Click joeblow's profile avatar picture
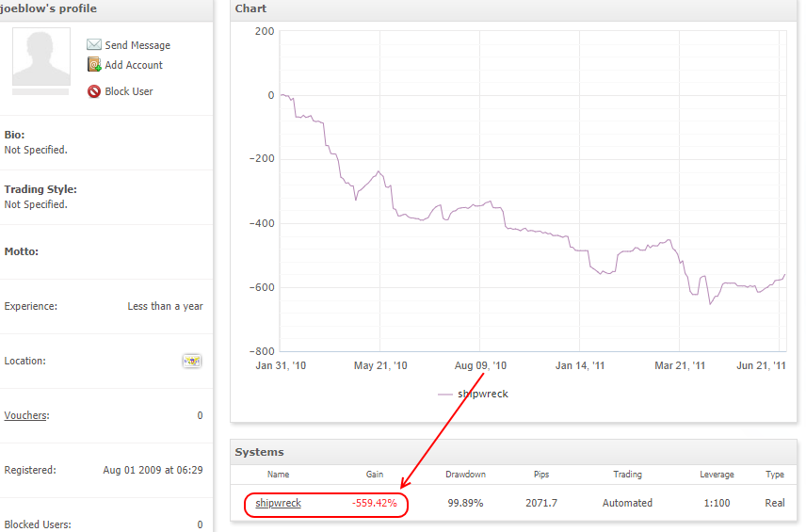Viewport: 806px width, 532px height. point(41,57)
